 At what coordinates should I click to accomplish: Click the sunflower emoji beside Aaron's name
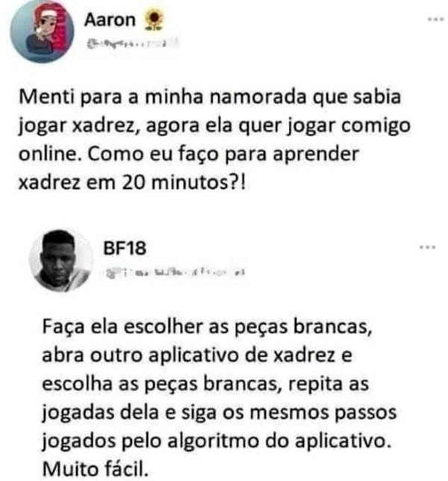click(x=154, y=19)
